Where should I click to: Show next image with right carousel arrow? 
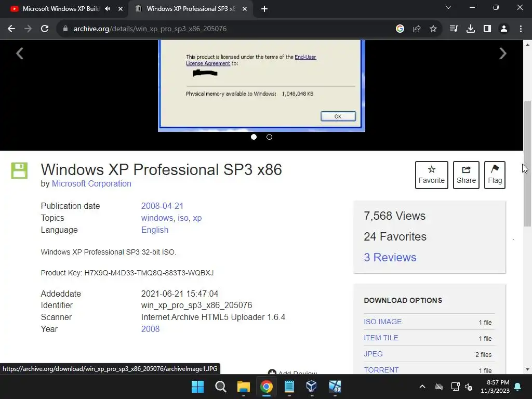point(503,54)
